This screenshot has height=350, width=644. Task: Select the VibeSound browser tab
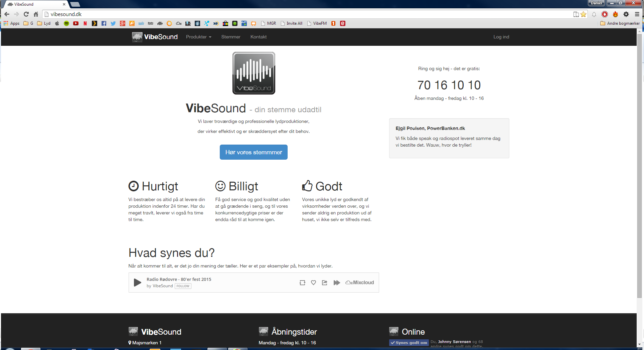[x=35, y=4]
